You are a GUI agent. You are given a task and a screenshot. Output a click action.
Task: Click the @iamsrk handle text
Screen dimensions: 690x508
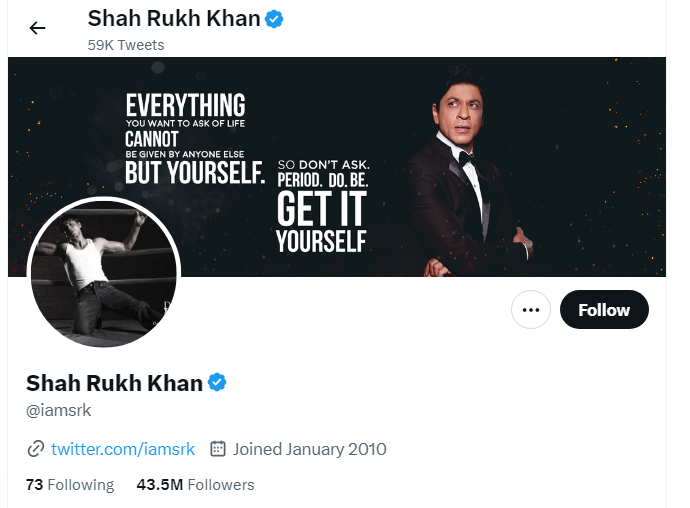point(59,411)
